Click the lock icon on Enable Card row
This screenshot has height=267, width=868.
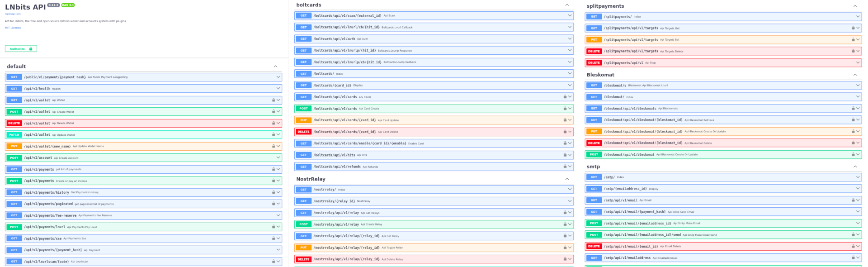[565, 143]
